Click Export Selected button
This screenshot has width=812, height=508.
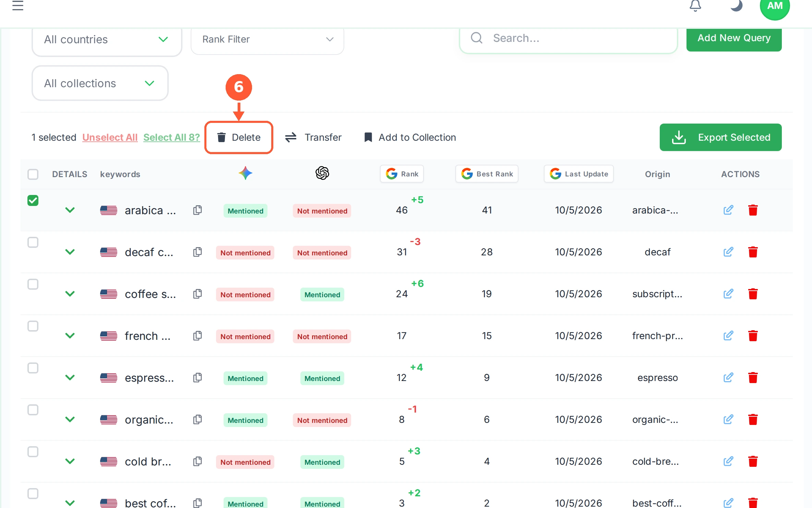pos(721,137)
